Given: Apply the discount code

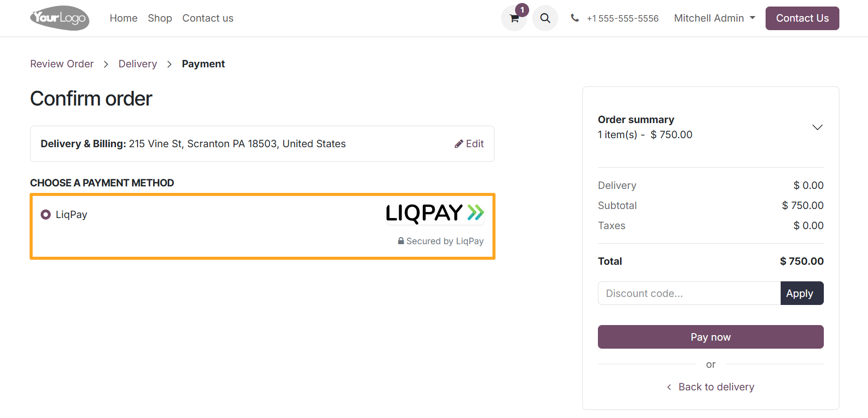Looking at the screenshot, I should 801,293.
